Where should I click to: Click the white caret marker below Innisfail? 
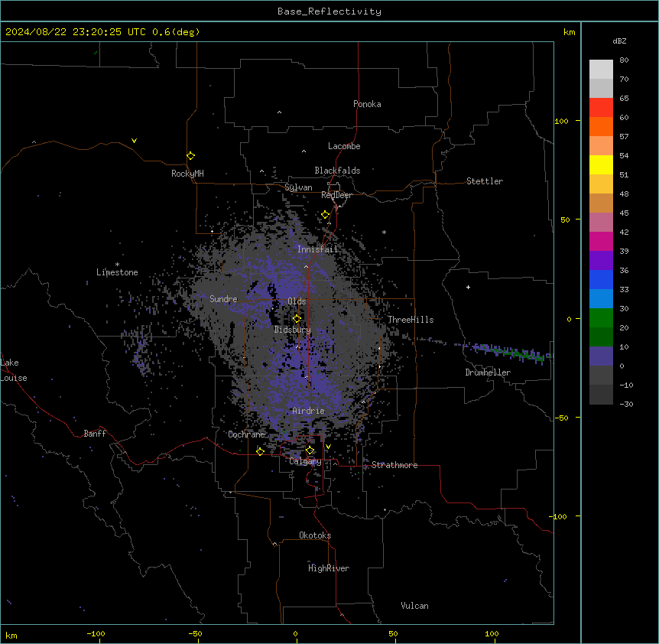306,266
